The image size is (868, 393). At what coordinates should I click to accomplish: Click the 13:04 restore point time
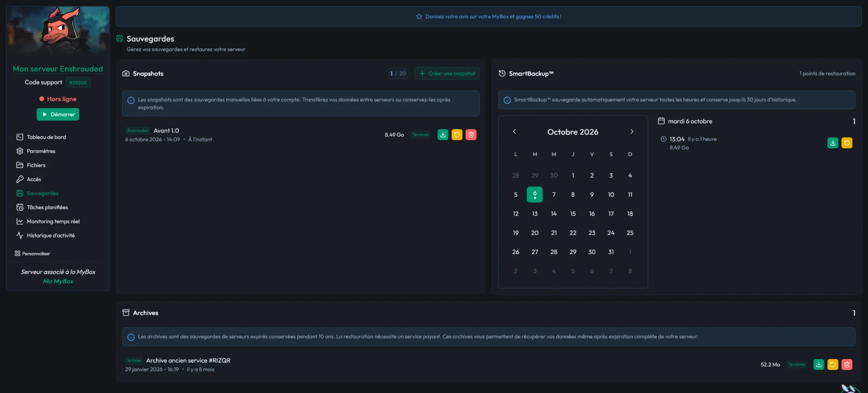[x=677, y=139]
